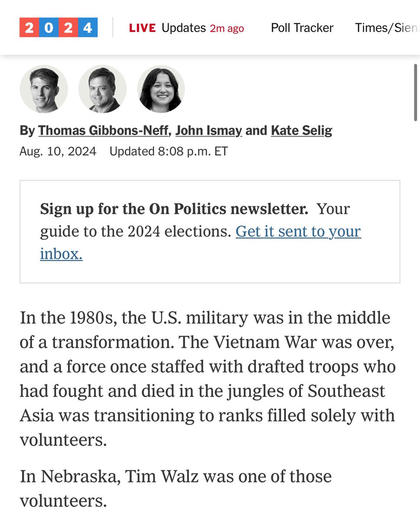Click the Aug. 10, 2024 publish date
The image size is (420, 521).
pyautogui.click(x=58, y=152)
